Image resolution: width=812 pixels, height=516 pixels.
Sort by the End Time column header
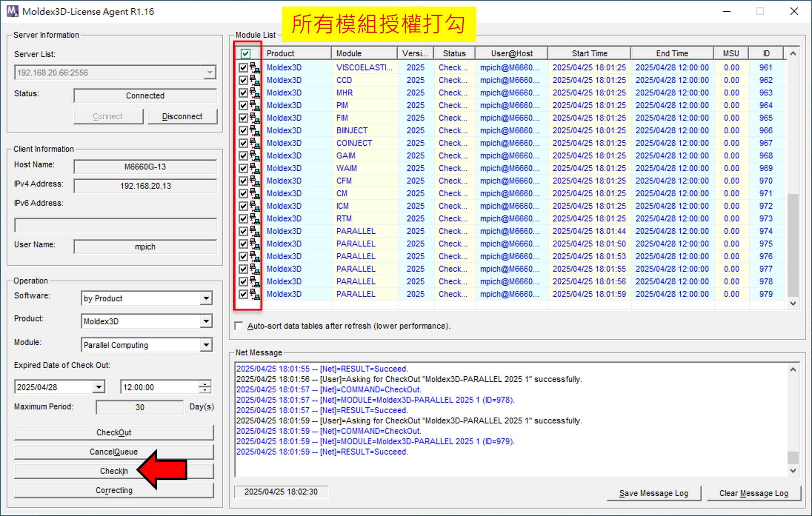point(672,53)
